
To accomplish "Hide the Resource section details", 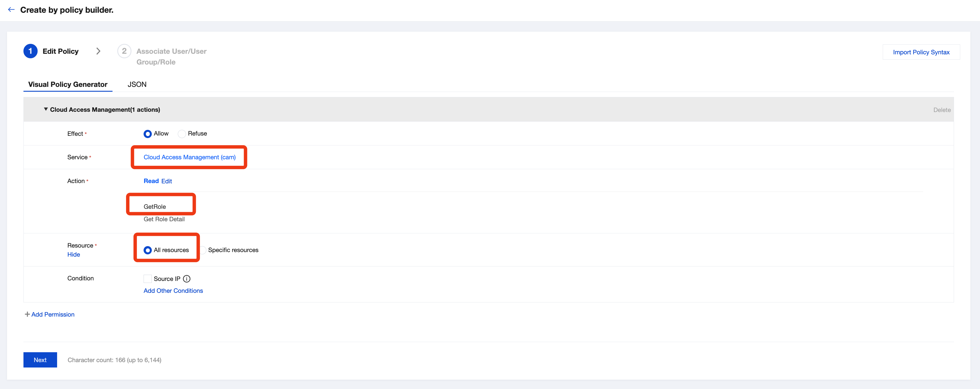I will tap(73, 255).
